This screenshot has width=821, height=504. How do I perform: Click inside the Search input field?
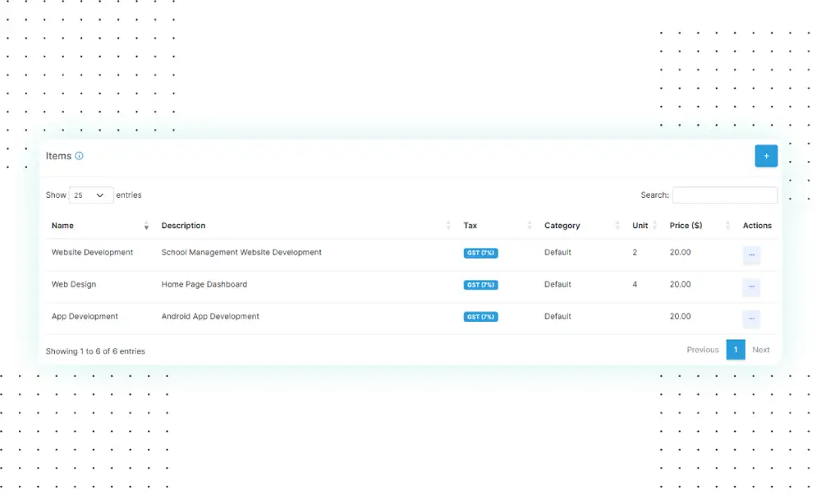[724, 195]
